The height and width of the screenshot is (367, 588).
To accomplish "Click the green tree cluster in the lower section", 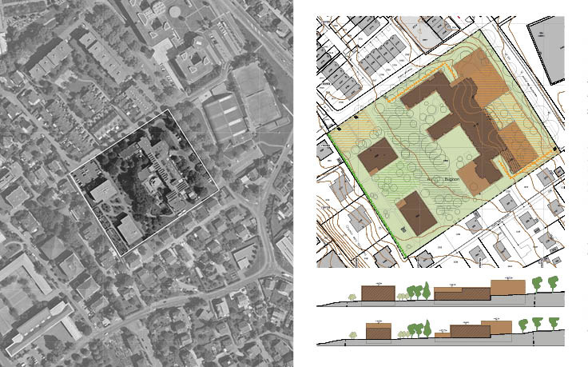I will [x=419, y=328].
